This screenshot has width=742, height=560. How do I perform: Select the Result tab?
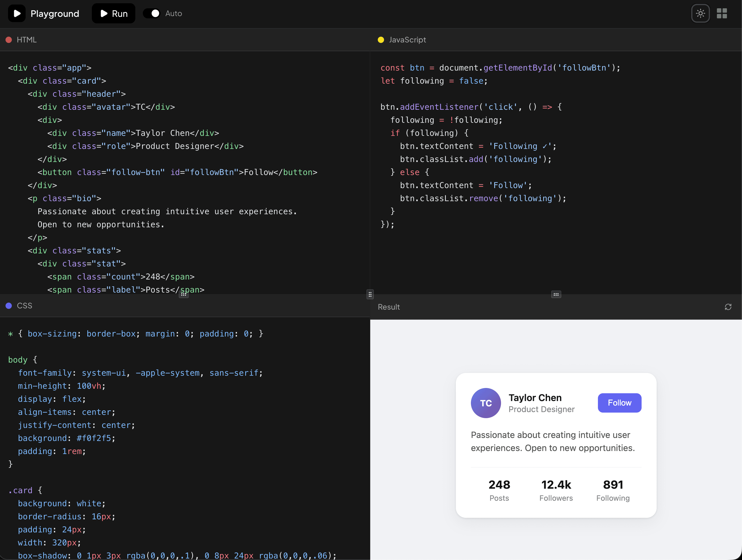(388, 307)
